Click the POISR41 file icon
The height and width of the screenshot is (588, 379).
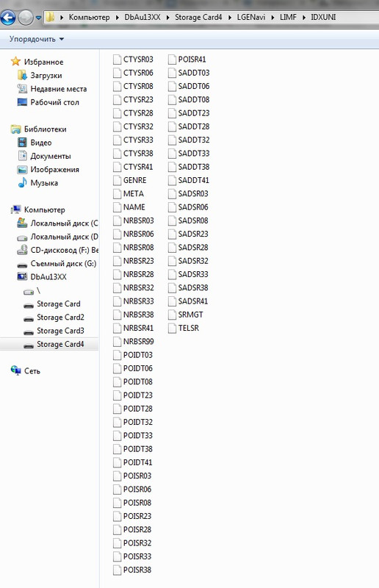click(172, 60)
